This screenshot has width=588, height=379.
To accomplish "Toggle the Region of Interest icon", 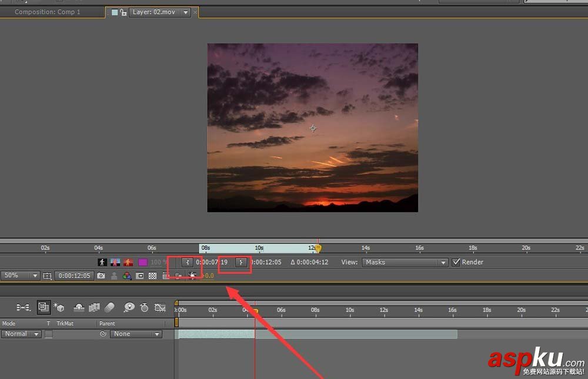I will pyautogui.click(x=139, y=276).
